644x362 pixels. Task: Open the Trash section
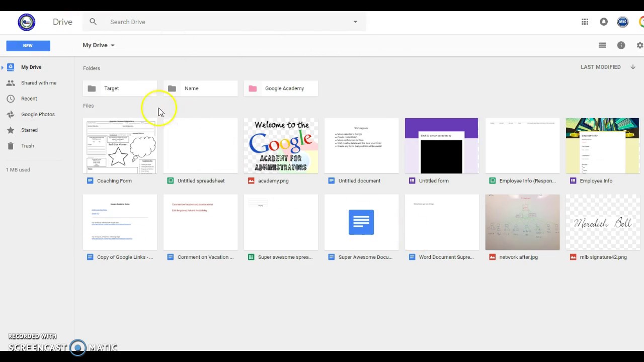(28, 146)
